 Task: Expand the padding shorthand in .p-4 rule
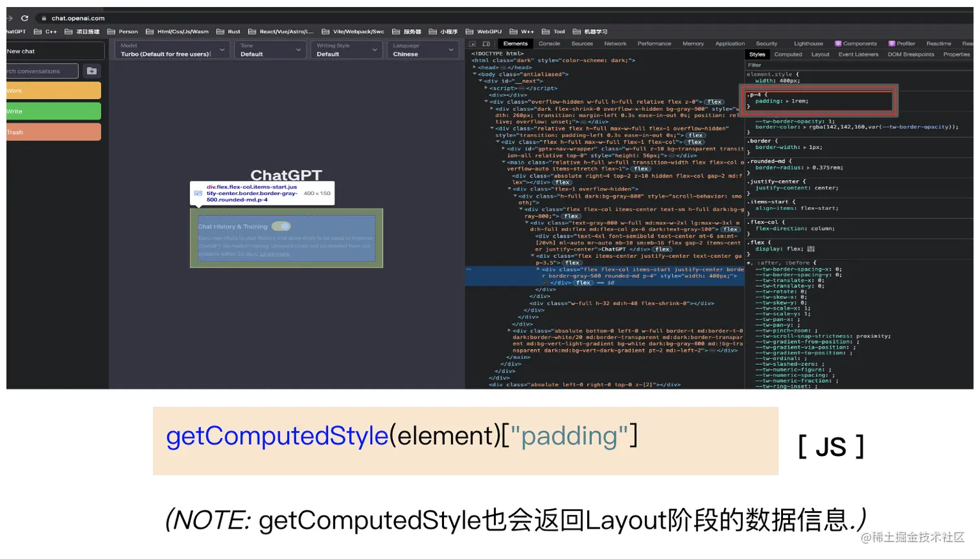pyautogui.click(x=788, y=101)
